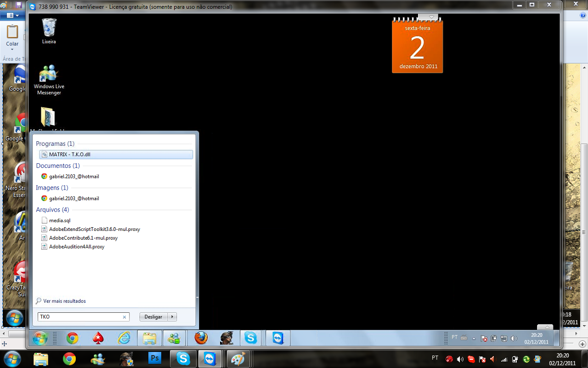
Task: Open media.sql file result
Action: pos(60,220)
